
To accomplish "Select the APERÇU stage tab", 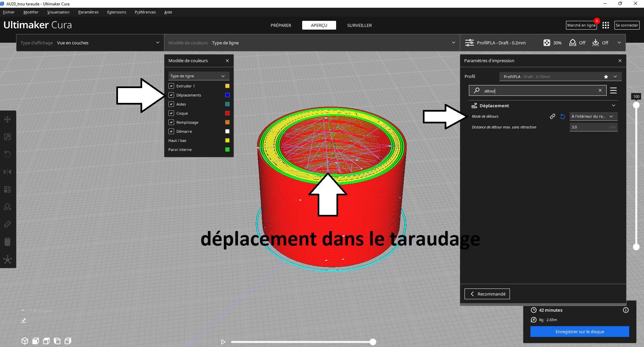I will click(319, 25).
